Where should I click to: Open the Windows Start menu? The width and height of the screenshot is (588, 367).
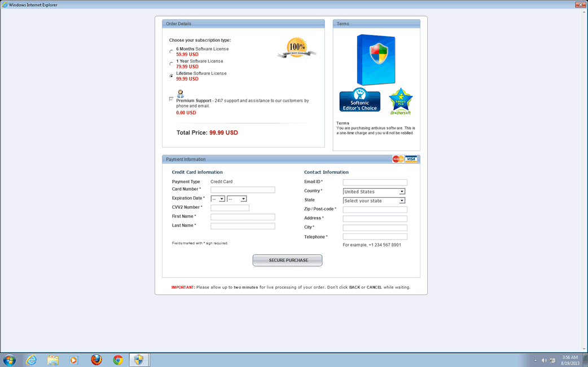click(x=10, y=360)
